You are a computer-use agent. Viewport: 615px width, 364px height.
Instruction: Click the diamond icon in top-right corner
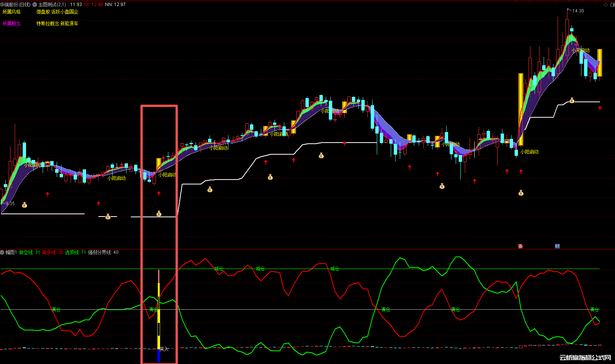coord(606,5)
